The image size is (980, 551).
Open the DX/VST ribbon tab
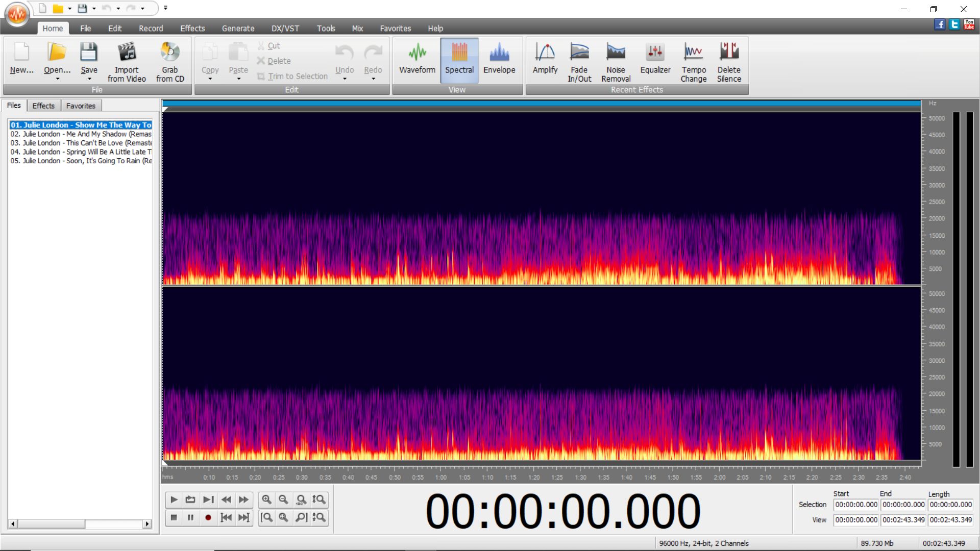285,29
